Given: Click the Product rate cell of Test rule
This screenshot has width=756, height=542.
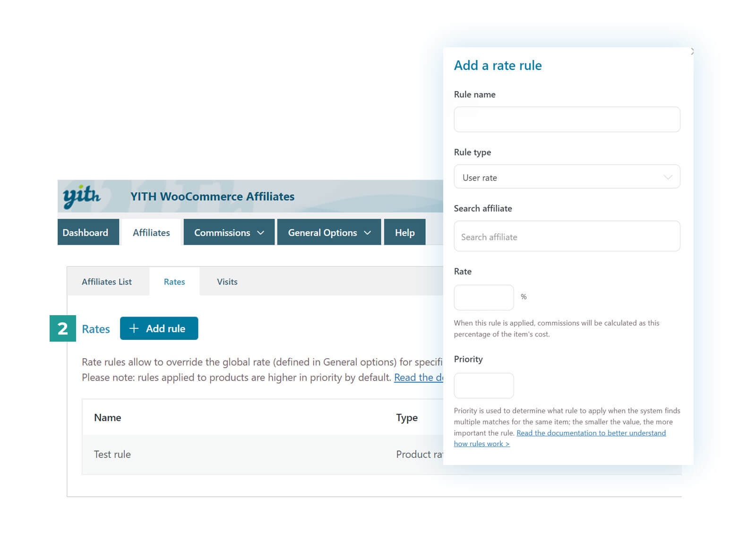Looking at the screenshot, I should click(420, 455).
